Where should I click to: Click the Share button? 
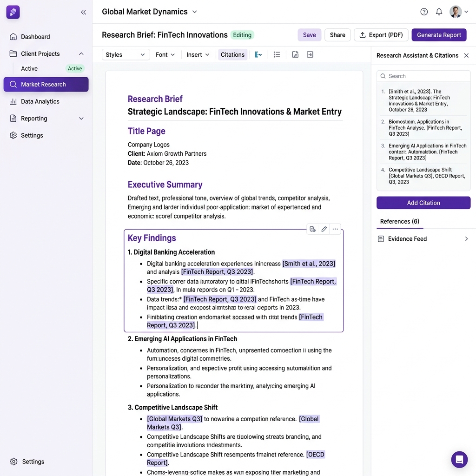pos(337,35)
